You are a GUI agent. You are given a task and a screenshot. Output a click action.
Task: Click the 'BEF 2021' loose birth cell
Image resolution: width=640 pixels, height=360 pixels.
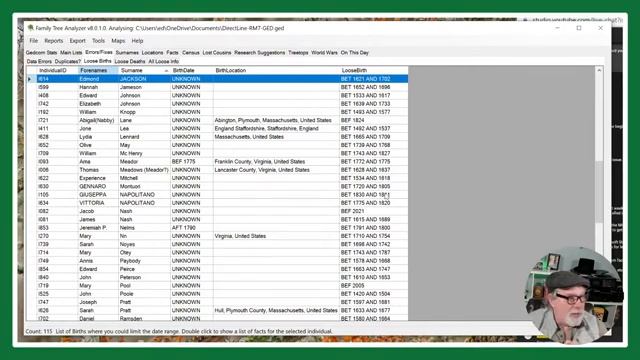pos(373,211)
